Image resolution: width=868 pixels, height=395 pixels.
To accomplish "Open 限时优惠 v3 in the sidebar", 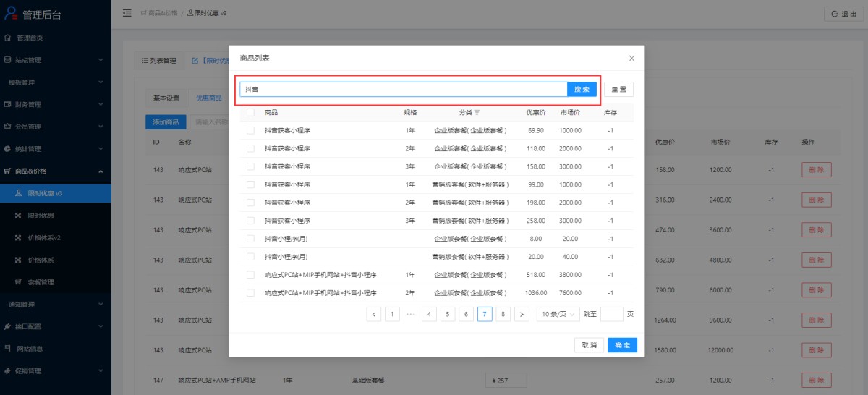I will 45,193.
